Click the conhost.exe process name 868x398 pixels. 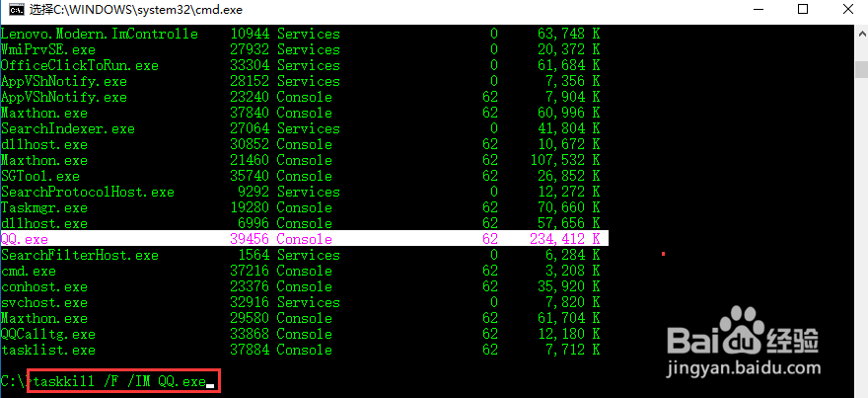click(x=44, y=286)
